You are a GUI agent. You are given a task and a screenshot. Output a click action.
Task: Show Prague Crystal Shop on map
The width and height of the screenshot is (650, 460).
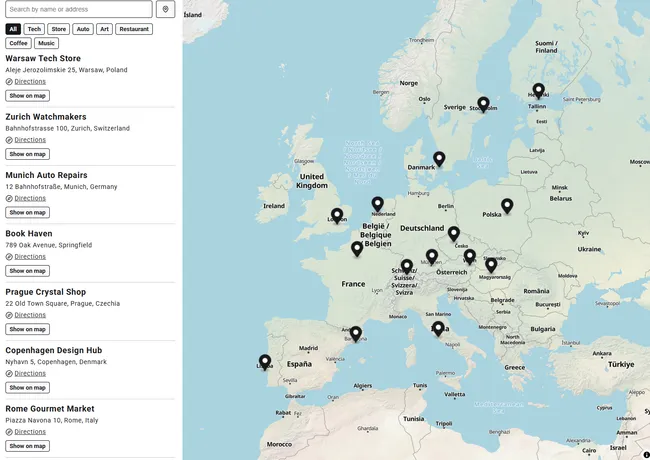pyautogui.click(x=27, y=329)
